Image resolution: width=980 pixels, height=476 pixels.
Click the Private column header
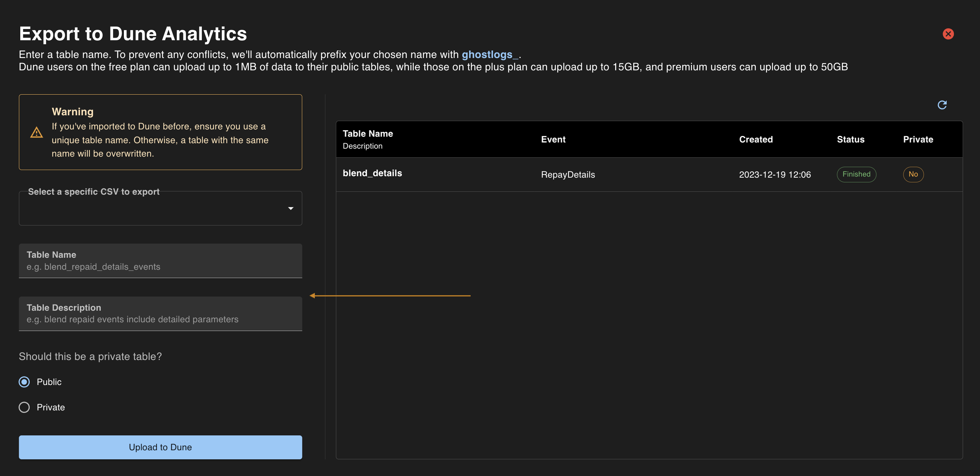point(918,139)
